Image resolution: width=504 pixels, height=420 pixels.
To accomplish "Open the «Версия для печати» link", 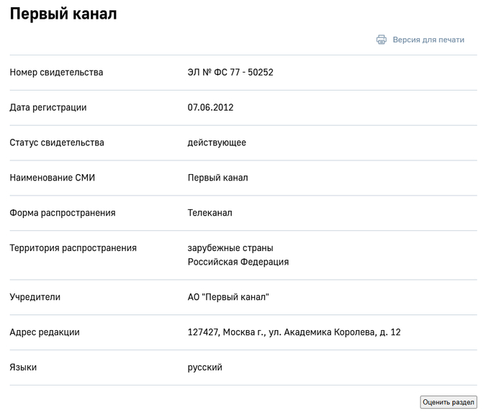I will pyautogui.click(x=428, y=40).
